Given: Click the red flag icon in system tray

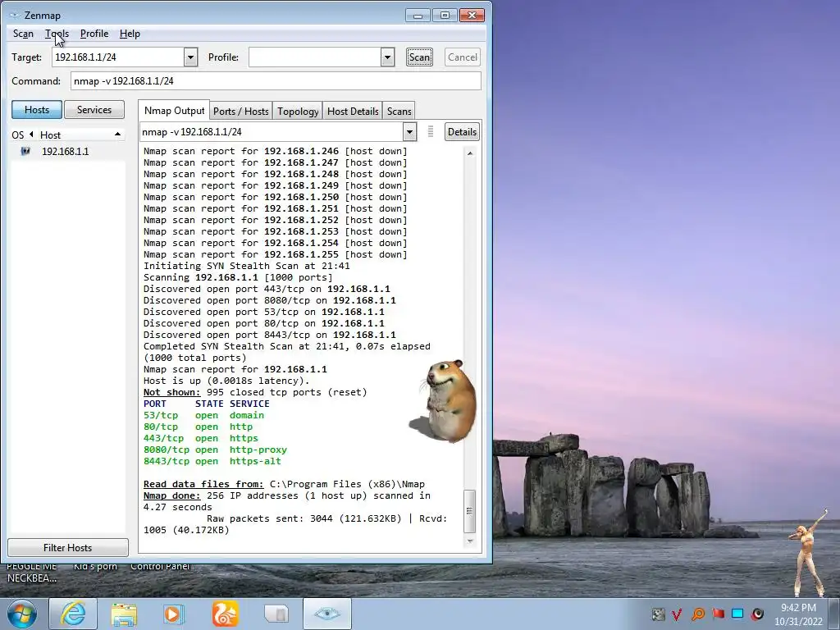Looking at the screenshot, I should [x=719, y=614].
